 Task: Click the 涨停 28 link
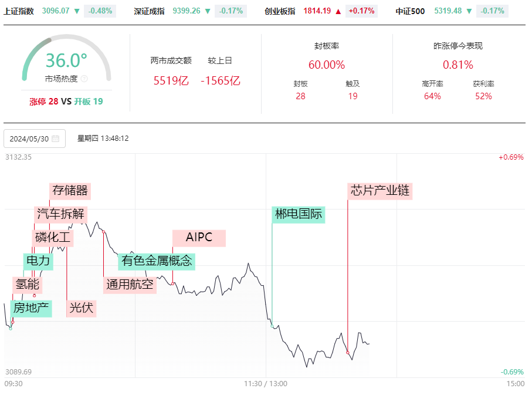coord(44,102)
